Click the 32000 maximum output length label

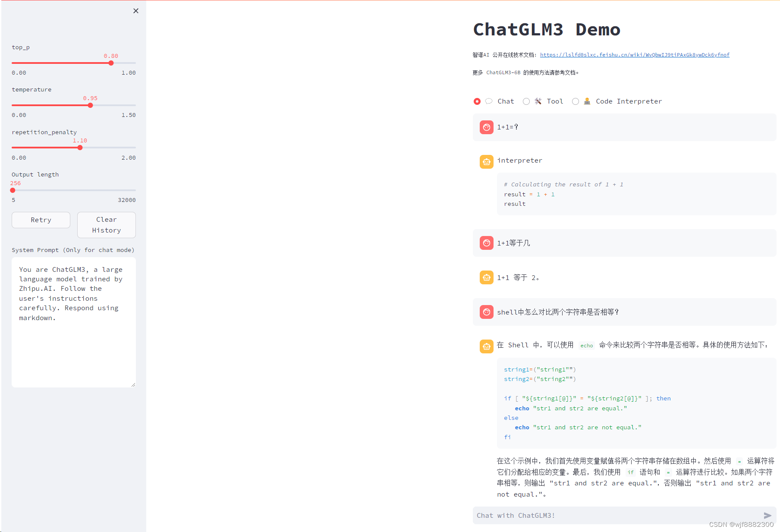(x=127, y=200)
